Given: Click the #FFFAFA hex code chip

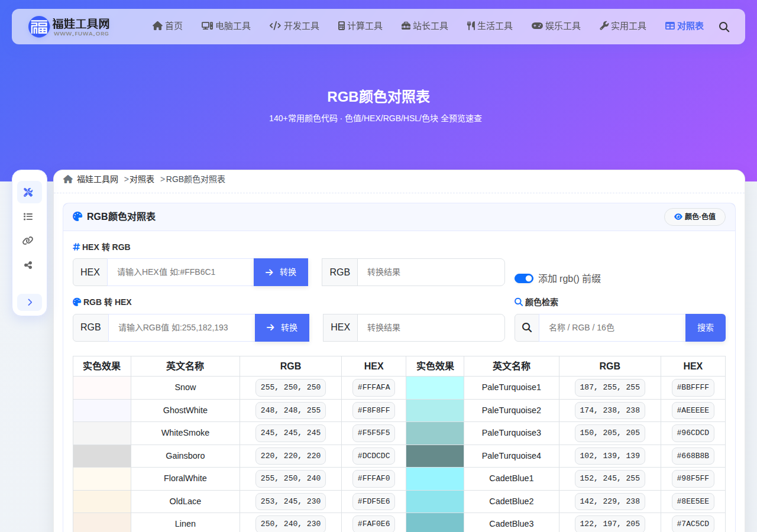Looking at the screenshot, I should 374,387.
